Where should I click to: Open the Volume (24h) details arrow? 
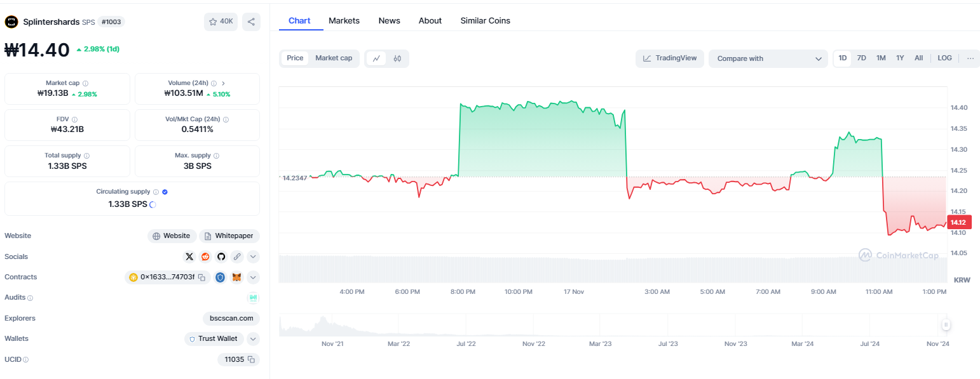pos(223,83)
